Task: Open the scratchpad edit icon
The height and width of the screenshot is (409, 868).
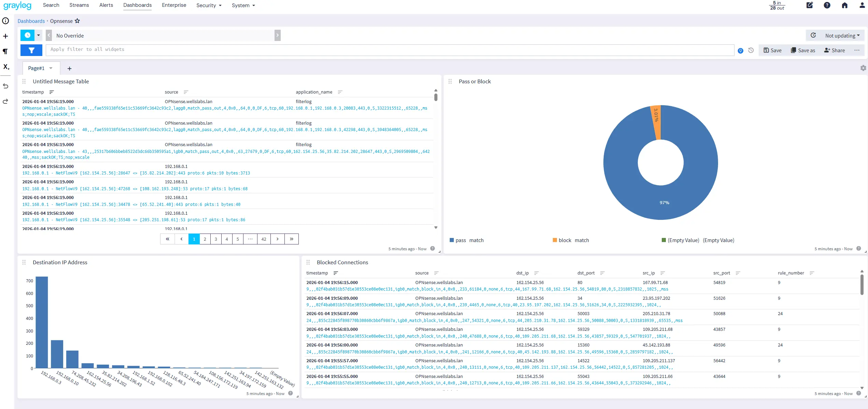Action: (810, 5)
